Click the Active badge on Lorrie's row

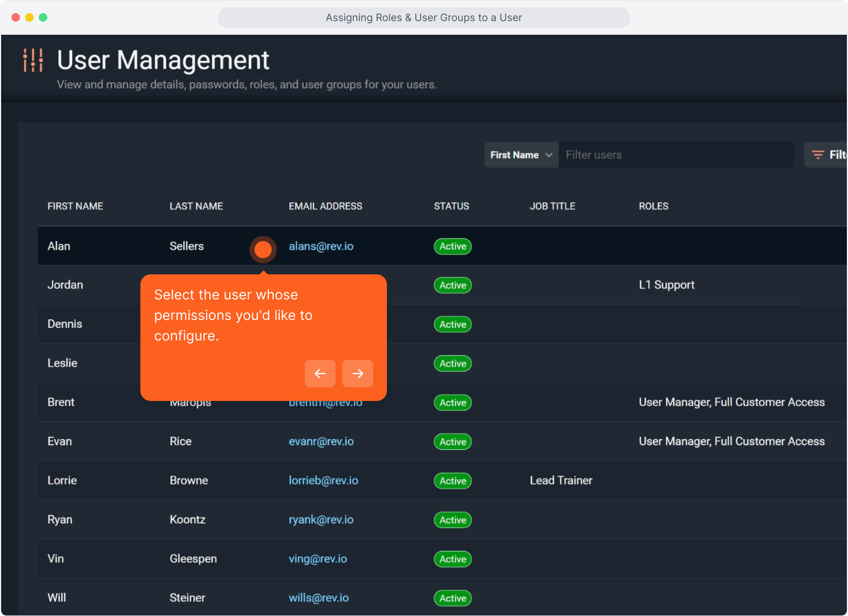453,481
